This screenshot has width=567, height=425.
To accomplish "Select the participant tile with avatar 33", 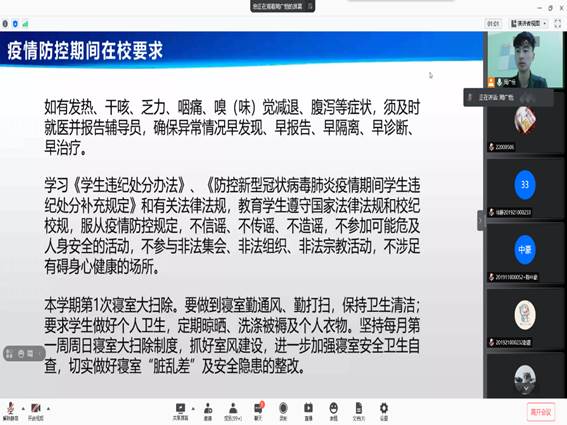I will pyautogui.click(x=524, y=188).
